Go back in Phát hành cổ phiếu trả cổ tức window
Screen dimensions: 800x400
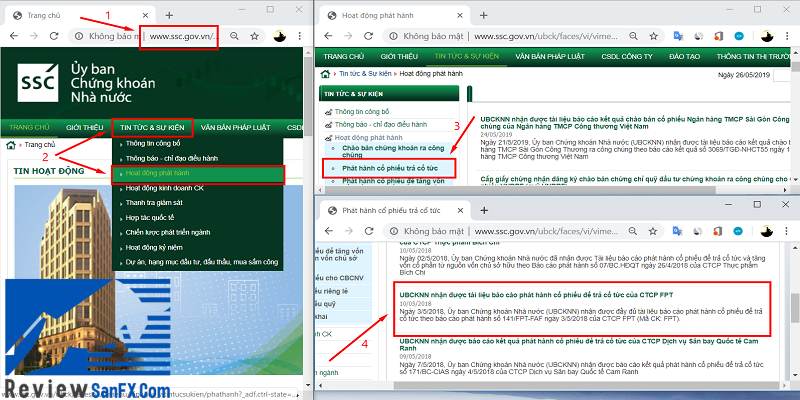coord(328,231)
